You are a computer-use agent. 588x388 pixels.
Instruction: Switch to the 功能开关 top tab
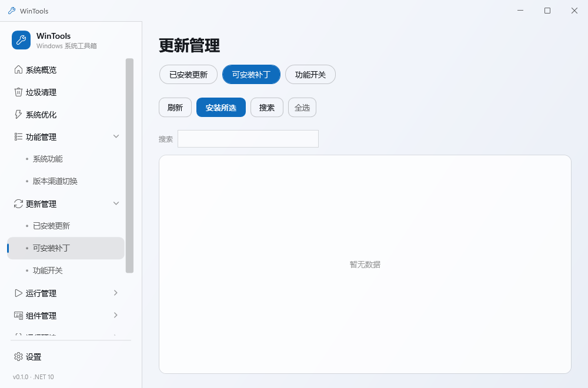tap(310, 75)
